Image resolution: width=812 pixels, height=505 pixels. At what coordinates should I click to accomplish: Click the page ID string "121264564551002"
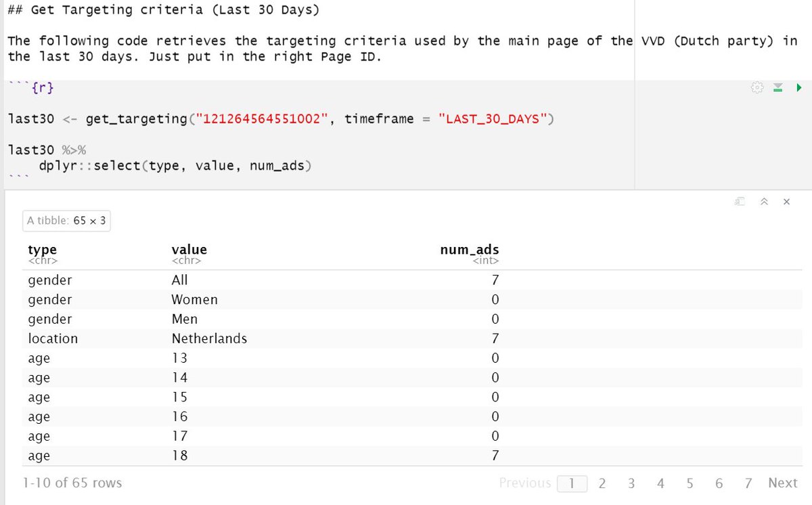coord(261,119)
